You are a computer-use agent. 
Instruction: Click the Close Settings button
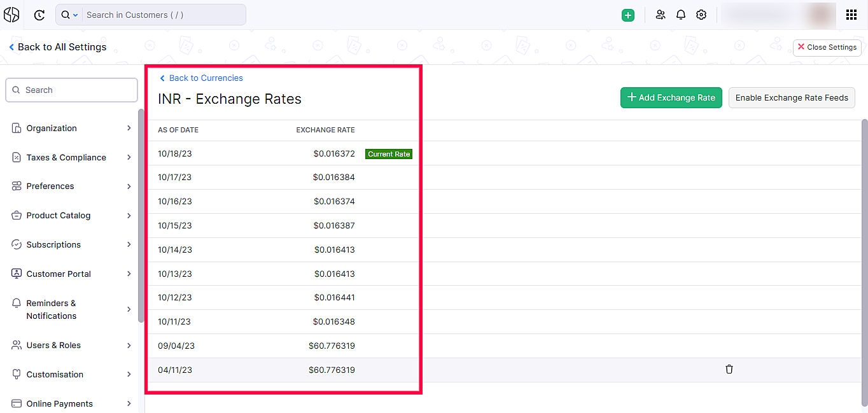(x=827, y=47)
